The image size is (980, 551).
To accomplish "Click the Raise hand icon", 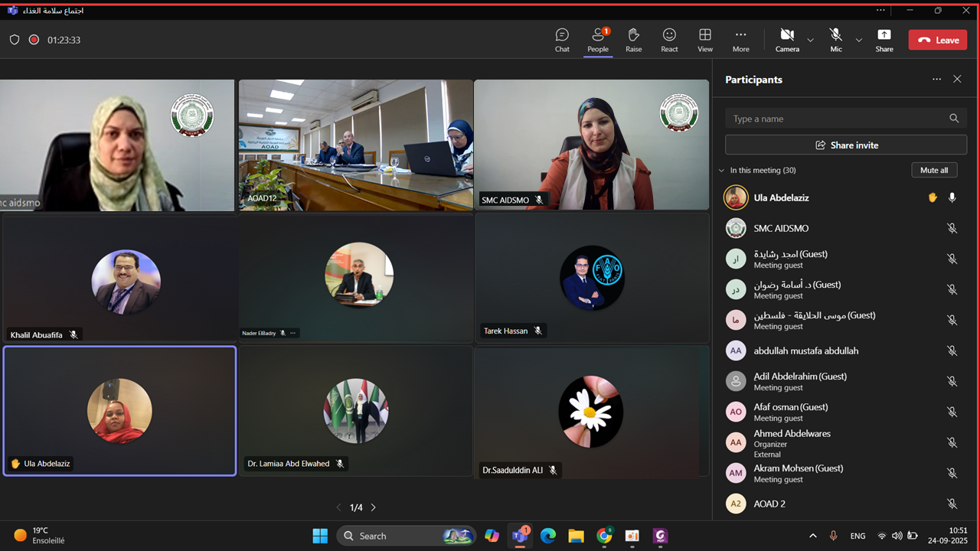I will point(633,40).
